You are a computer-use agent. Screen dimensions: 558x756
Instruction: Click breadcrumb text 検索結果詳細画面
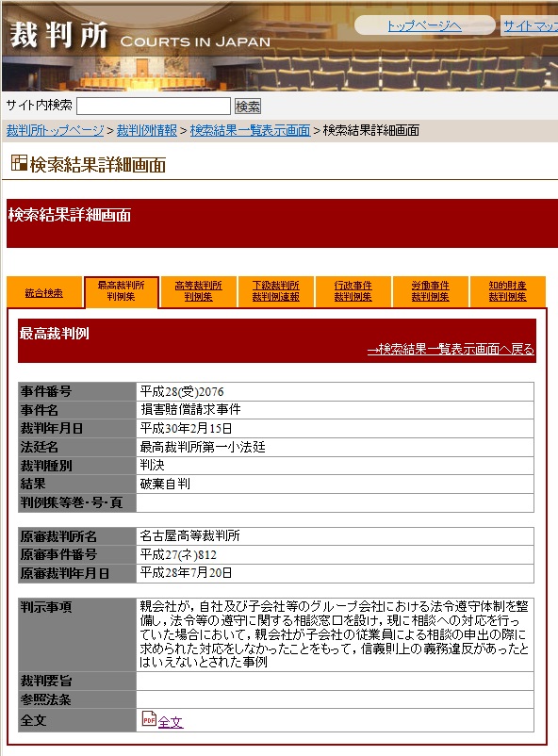click(370, 130)
